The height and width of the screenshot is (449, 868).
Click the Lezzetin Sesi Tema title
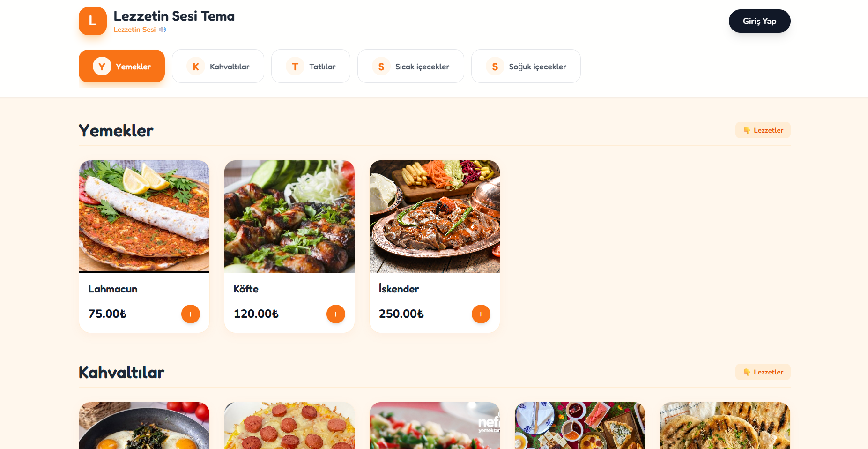pyautogui.click(x=174, y=16)
